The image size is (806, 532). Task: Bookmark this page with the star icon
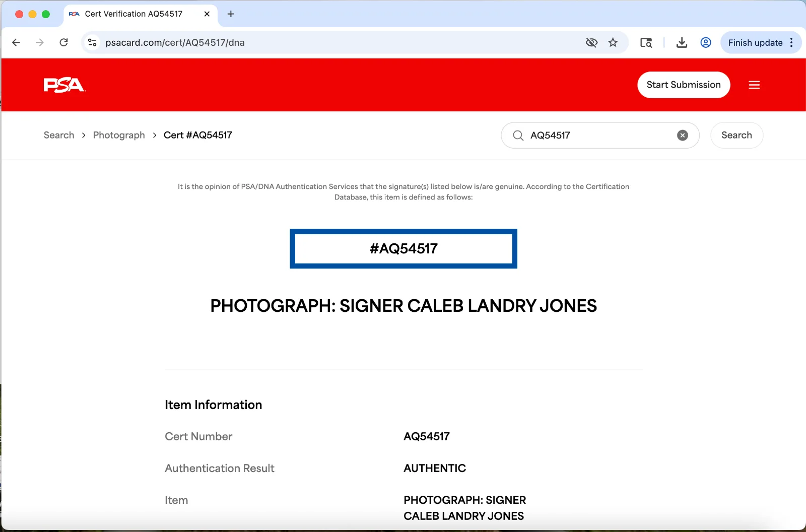(613, 43)
